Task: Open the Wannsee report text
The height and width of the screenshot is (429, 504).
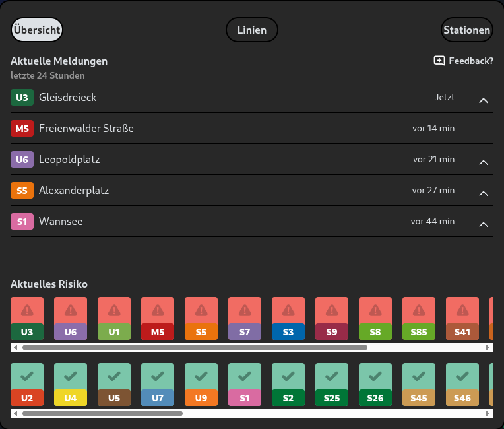Action: [61, 221]
